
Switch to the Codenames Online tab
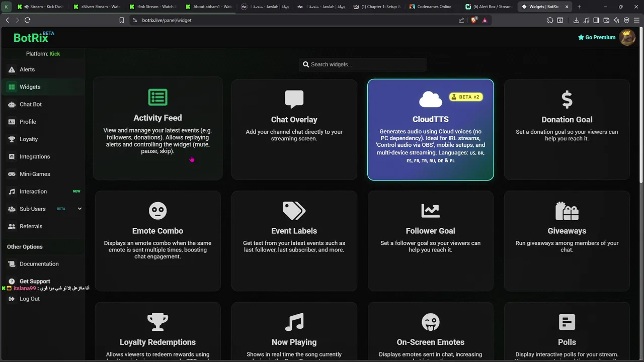432,7
